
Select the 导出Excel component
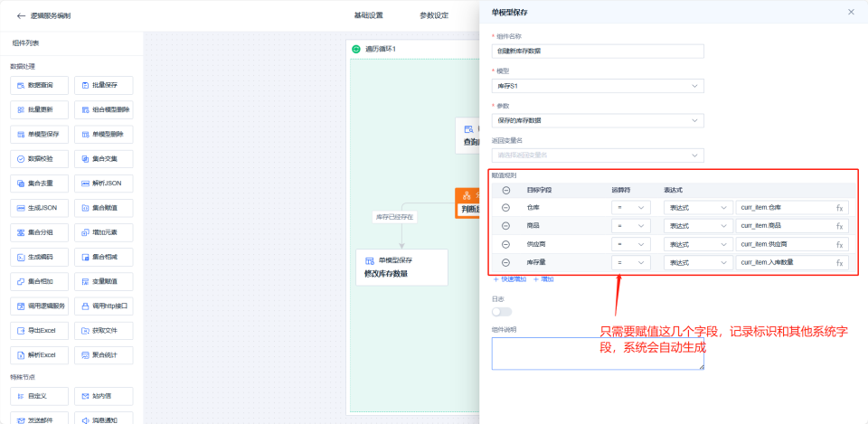tap(39, 331)
